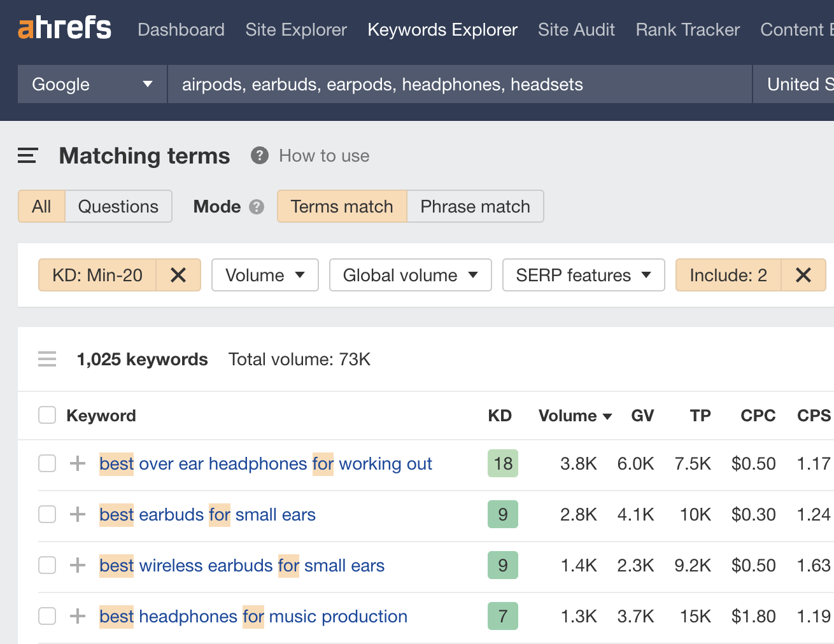Click the keywords search input field
Screen dimensions: 834x644
[458, 84]
